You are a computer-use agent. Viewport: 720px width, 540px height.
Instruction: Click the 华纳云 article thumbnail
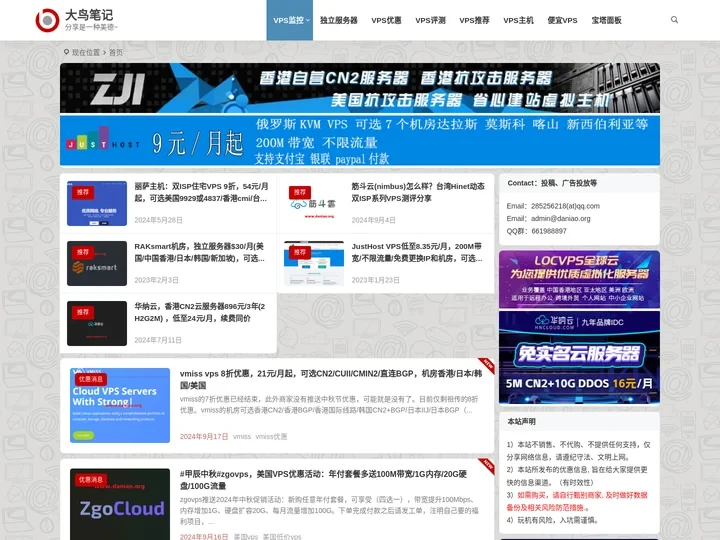[97, 323]
